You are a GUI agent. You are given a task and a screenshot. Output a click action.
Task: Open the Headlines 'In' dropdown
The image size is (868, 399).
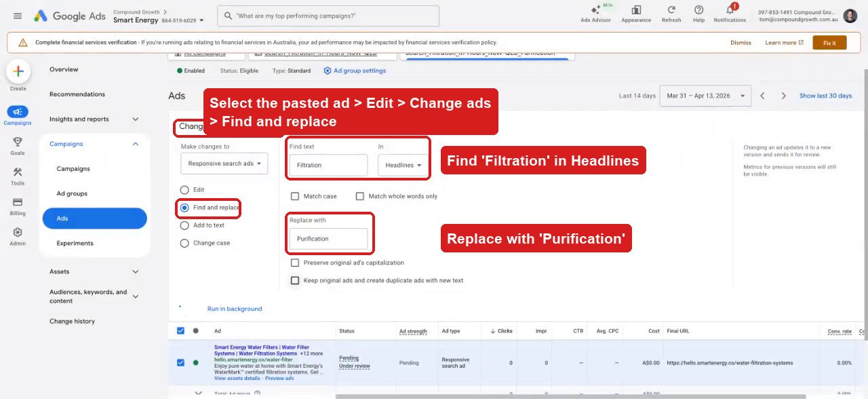coord(403,165)
